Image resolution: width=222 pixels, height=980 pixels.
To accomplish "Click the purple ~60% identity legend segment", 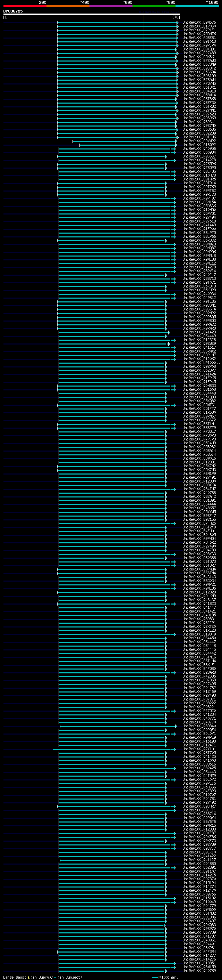I will pyautogui.click(x=111, y=7).
